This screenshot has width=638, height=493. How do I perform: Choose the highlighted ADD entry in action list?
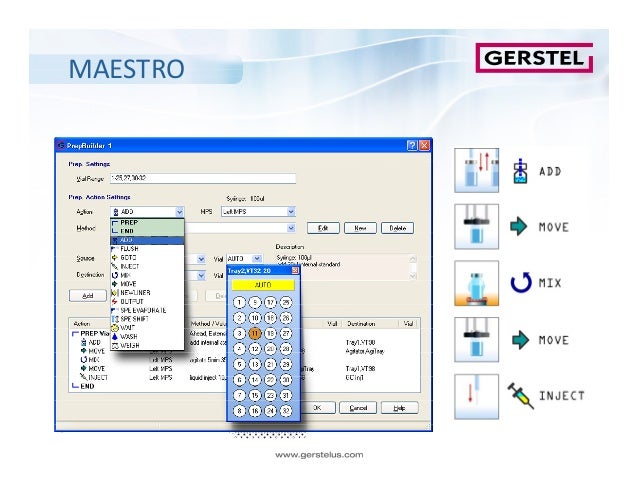147,240
